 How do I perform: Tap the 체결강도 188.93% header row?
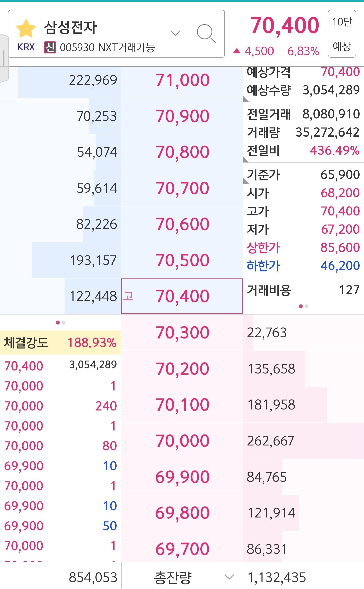[60, 343]
